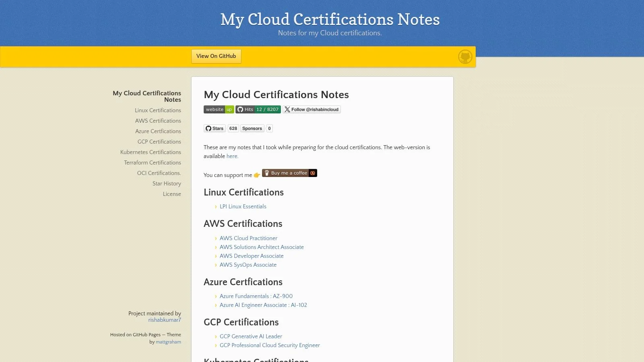
Task: Click the GitHub Stars badge
Action: coord(215,128)
